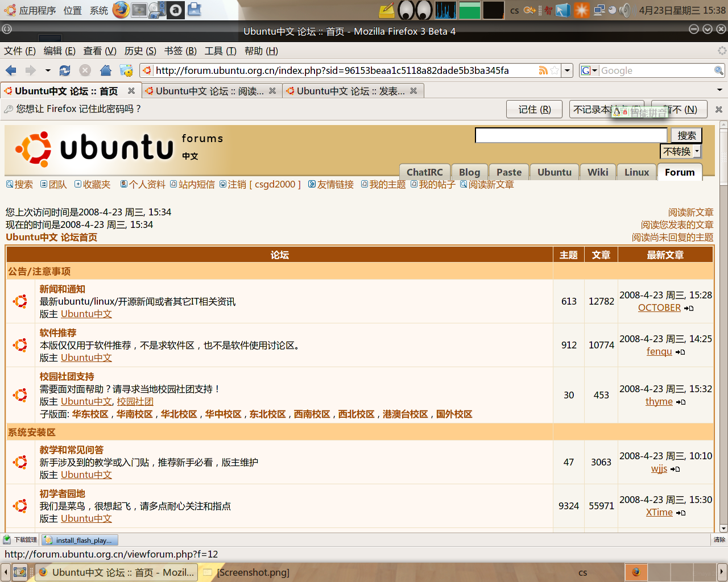Open the ChatIRC site tab
Viewport: 728px width, 582px height.
[425, 172]
